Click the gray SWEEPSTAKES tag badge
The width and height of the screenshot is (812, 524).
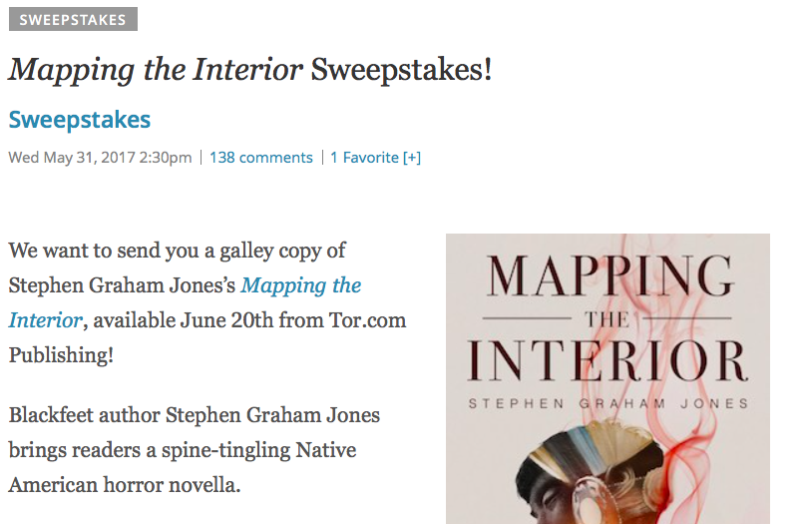click(x=73, y=19)
